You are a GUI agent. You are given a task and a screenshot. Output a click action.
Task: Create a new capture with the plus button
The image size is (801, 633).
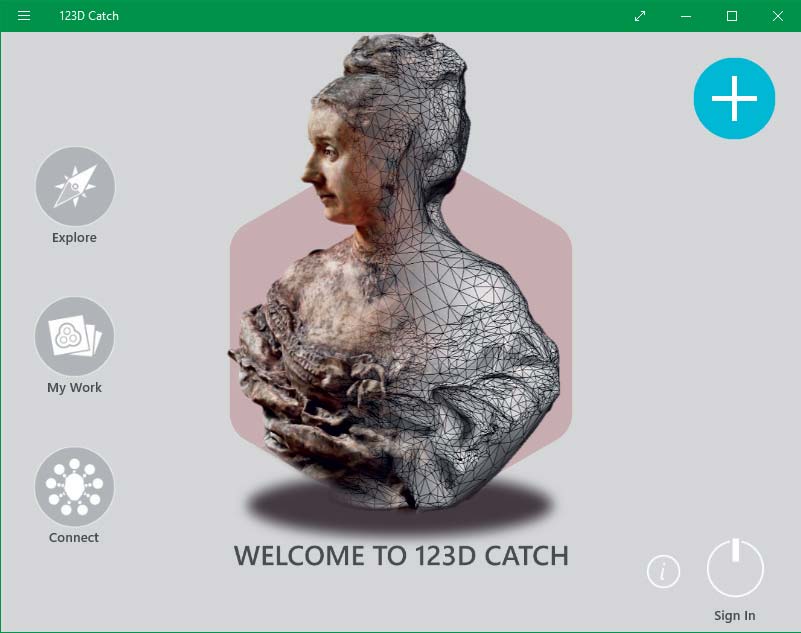pyautogui.click(x=734, y=99)
